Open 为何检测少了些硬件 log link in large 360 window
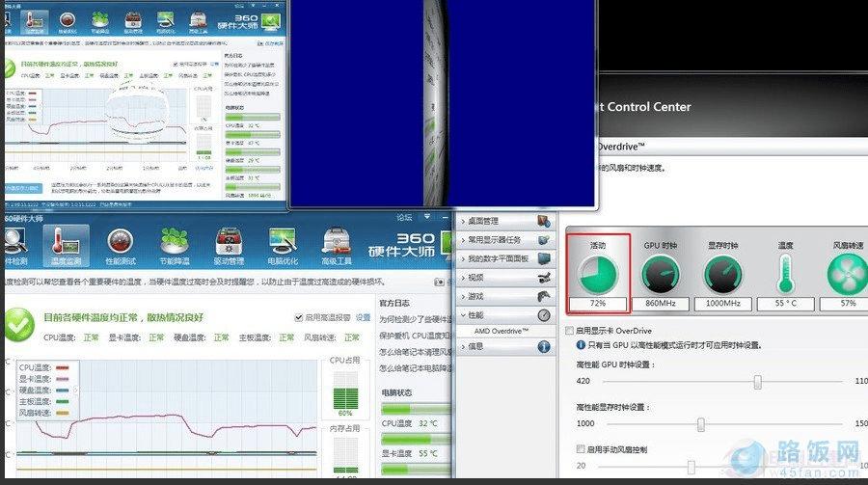 tap(415, 319)
